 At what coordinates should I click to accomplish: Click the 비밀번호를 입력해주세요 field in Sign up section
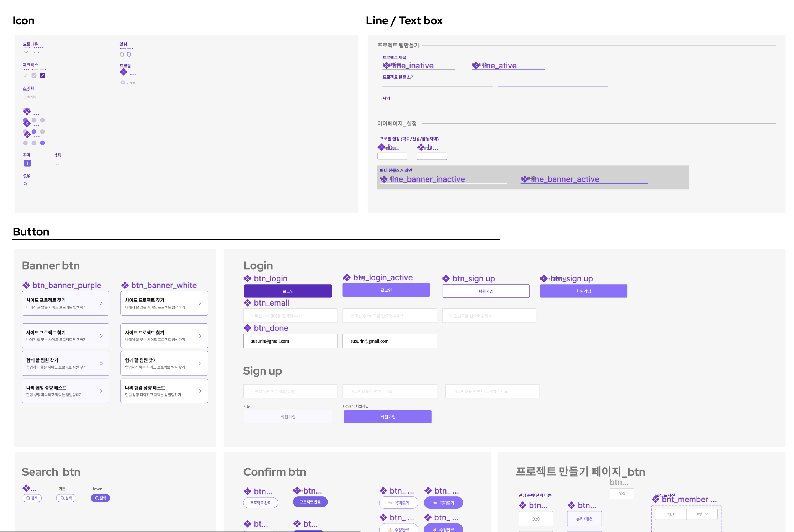coord(390,391)
